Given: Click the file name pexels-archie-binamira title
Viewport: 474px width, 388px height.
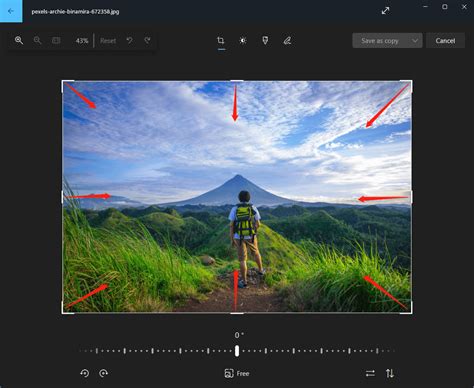Looking at the screenshot, I should tap(75, 12).
